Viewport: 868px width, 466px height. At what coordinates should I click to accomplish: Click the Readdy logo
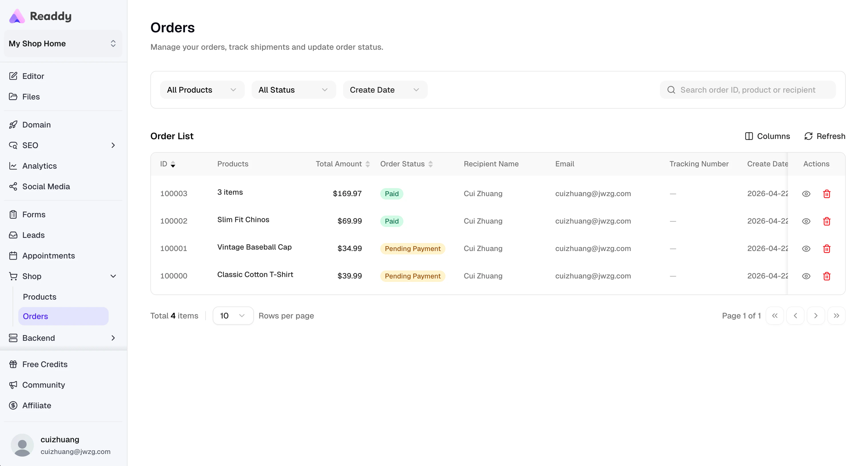point(40,16)
